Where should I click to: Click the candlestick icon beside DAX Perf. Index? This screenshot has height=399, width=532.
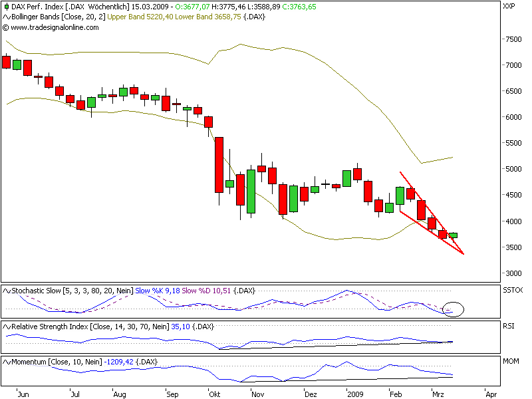(6, 7)
